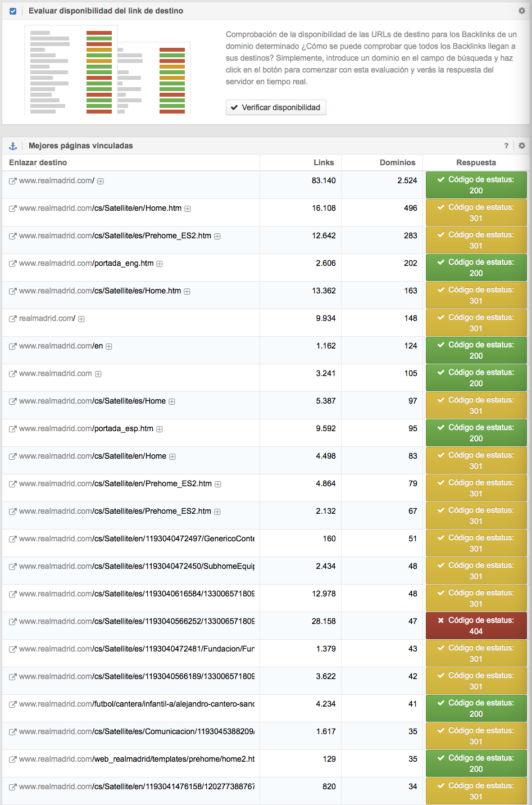Expand the www.realmadrid.com/en row
This screenshot has height=805, width=532.
coord(109,346)
